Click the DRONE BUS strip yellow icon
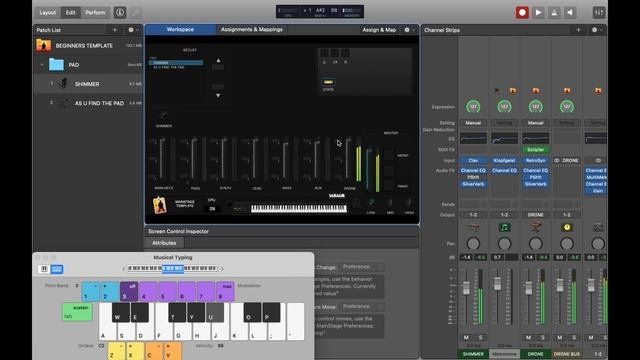Image resolution: width=640 pixels, height=360 pixels. [567, 227]
